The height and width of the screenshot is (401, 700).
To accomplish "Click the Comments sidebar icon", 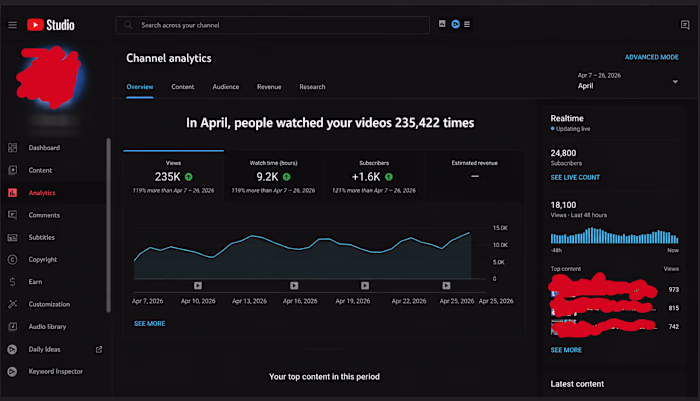I will [12, 215].
